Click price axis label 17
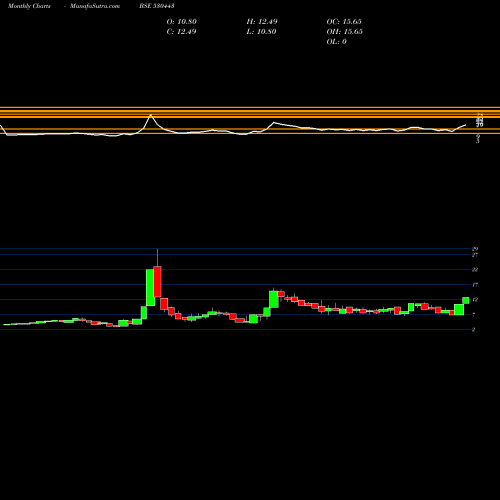 pos(475,285)
